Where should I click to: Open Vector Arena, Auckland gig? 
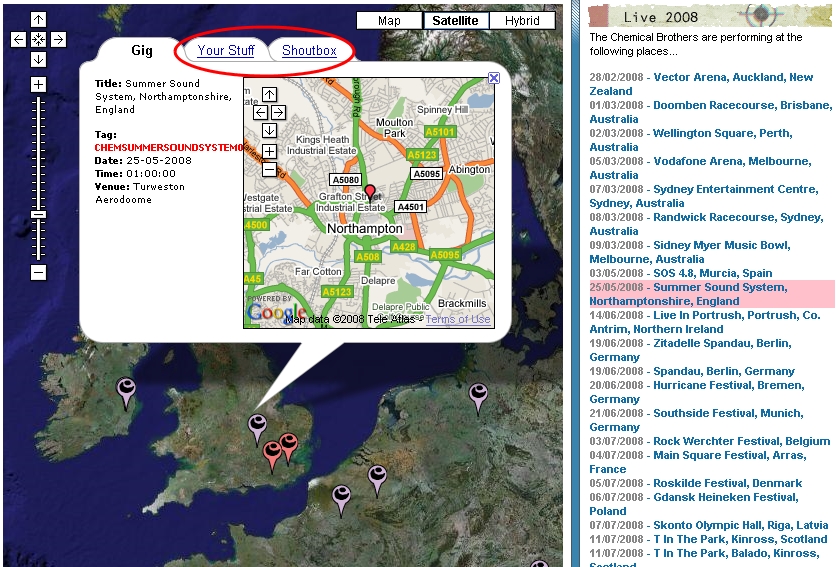click(x=701, y=84)
